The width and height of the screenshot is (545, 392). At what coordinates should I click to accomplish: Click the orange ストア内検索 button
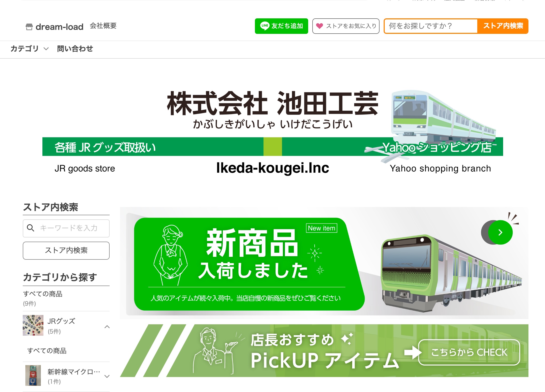click(x=503, y=26)
